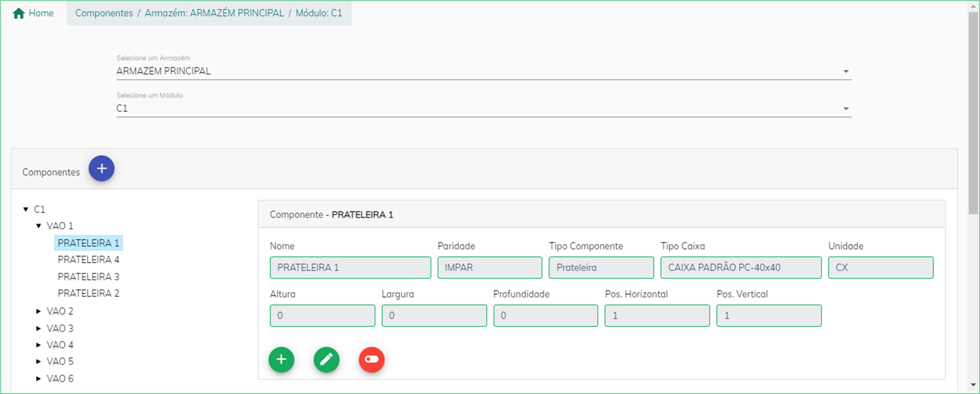Select the VAO 1 tree label
This screenshot has height=394, width=980.
60,226
